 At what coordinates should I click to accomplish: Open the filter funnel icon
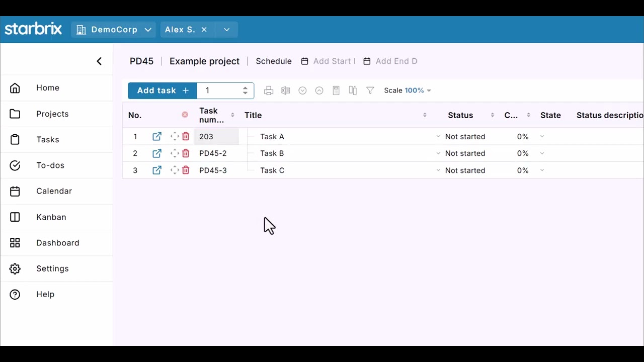[x=370, y=90]
